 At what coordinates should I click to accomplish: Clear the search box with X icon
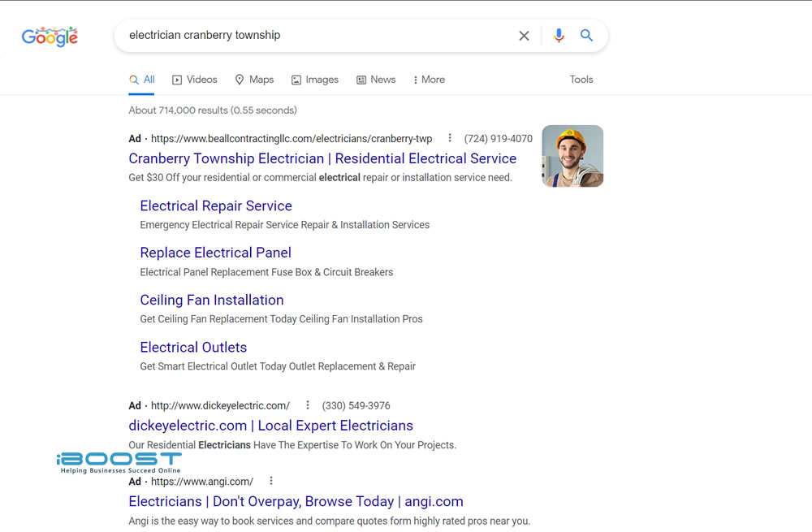click(524, 36)
